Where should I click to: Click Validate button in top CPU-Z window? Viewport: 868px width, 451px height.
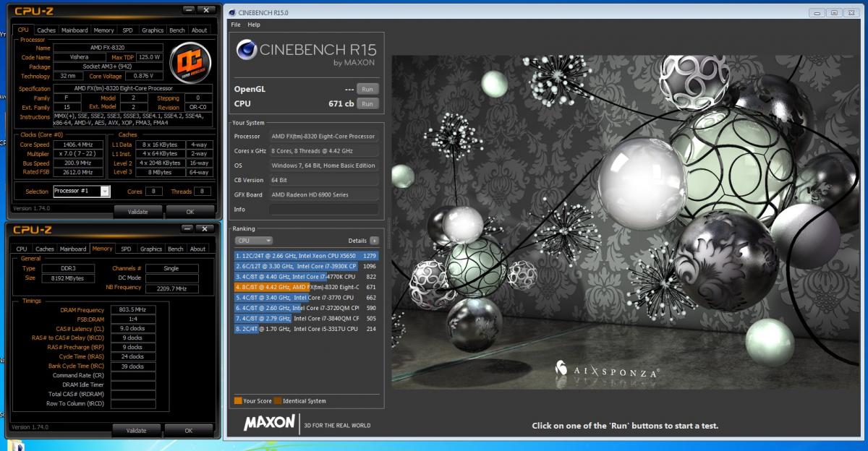tap(137, 212)
